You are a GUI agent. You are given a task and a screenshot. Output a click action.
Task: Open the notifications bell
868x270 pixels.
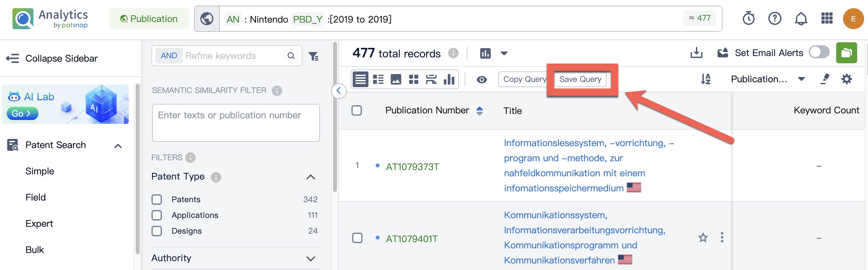pos(800,19)
